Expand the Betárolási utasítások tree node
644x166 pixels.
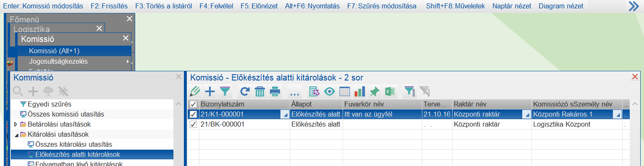pyautogui.click(x=16, y=124)
